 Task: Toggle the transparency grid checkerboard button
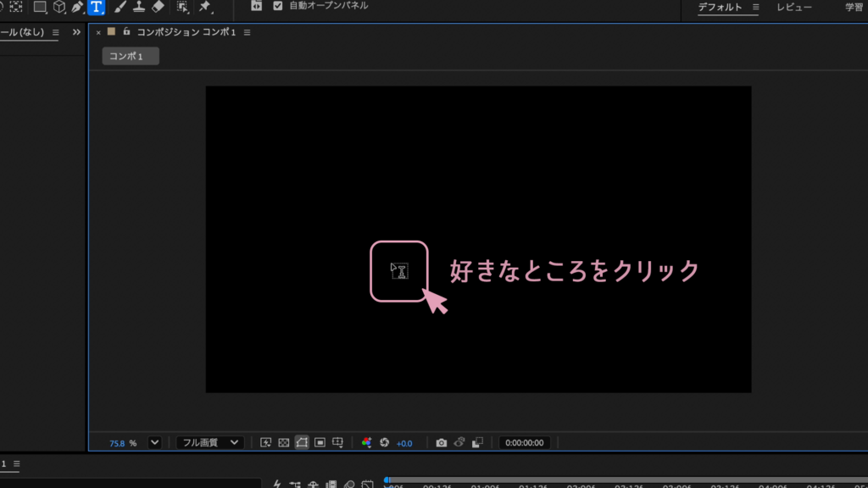click(x=284, y=442)
